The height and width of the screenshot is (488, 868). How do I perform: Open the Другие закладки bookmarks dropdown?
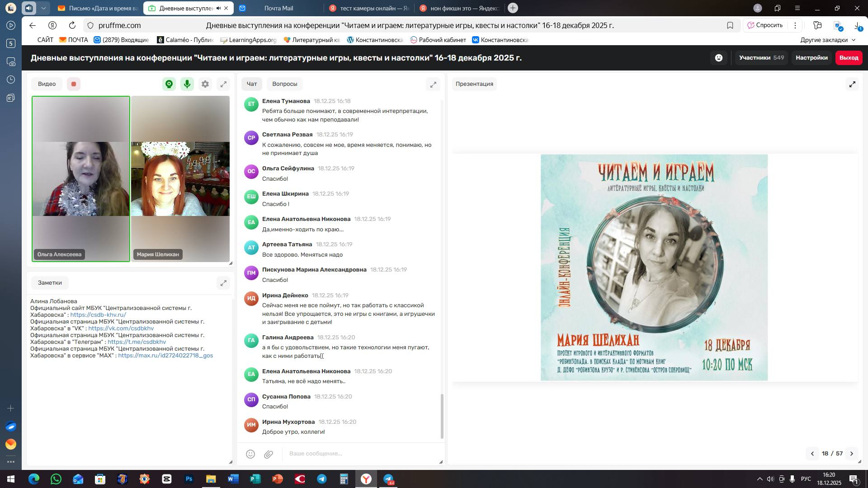828,40
